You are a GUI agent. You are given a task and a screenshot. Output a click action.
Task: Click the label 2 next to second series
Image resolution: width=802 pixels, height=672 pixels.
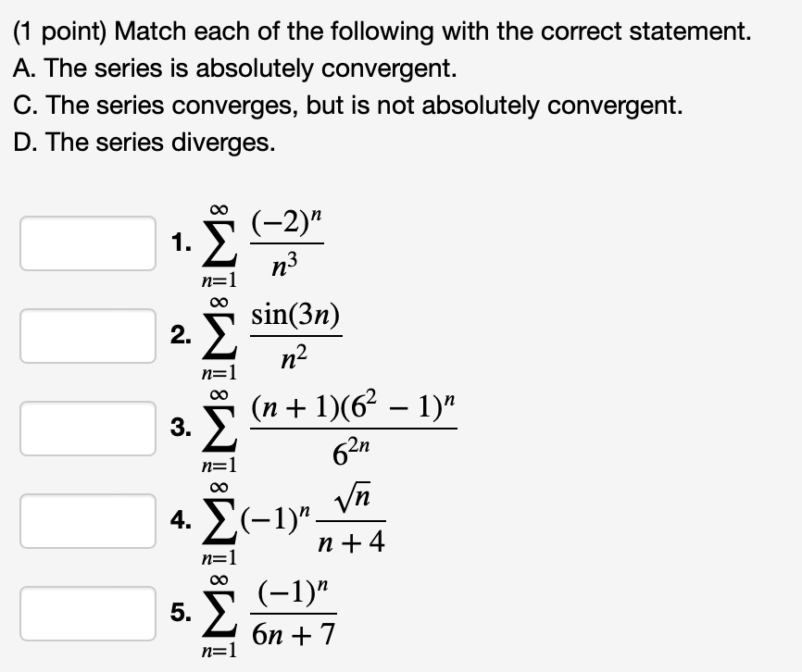tap(179, 336)
